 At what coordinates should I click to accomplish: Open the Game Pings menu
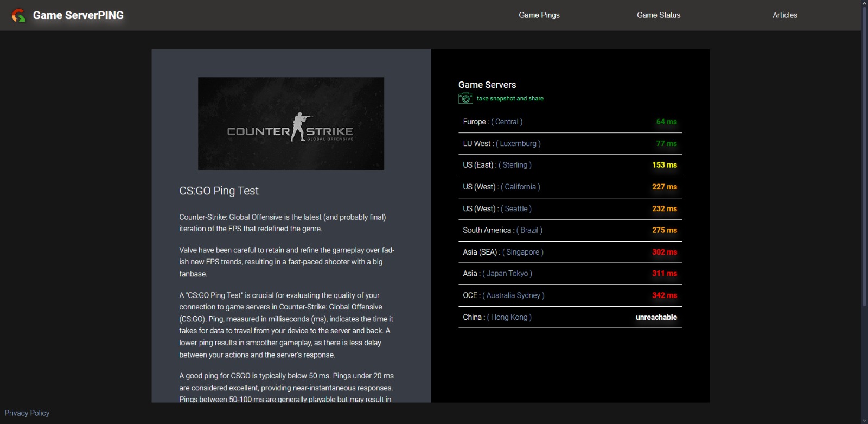[539, 15]
